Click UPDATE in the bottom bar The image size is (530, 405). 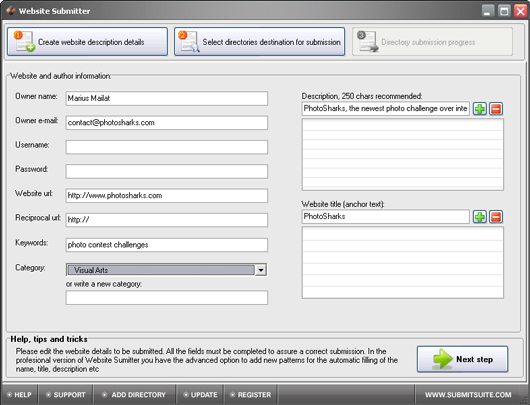point(200,395)
